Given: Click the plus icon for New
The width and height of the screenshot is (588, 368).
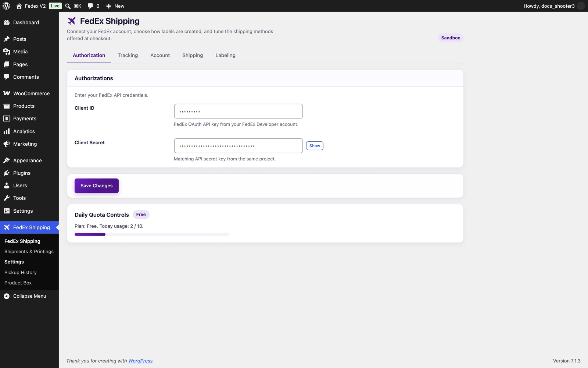Looking at the screenshot, I should point(109,6).
